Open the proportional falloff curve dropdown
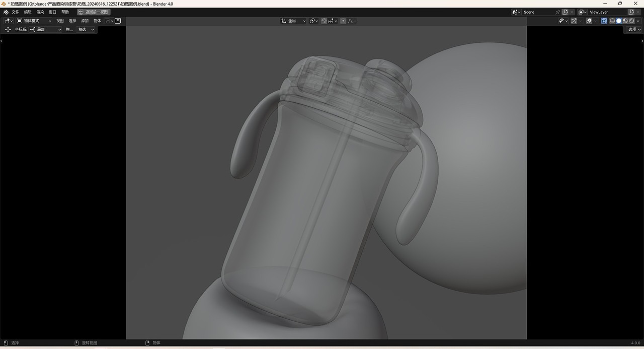 [352, 21]
